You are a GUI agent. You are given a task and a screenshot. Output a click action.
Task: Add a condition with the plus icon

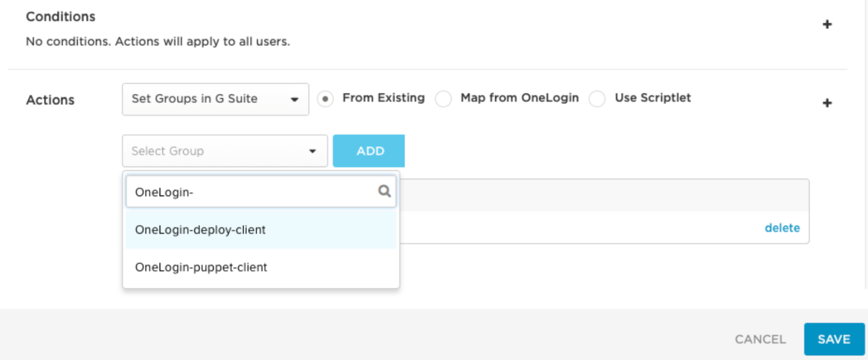tap(827, 24)
